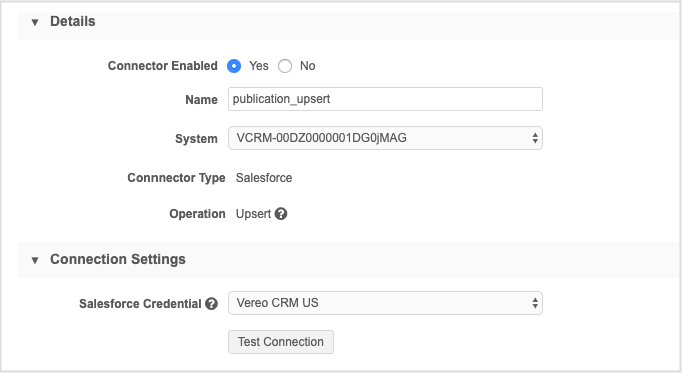Click the Details section header text
This screenshot has width=683, height=373.
pyautogui.click(x=73, y=21)
